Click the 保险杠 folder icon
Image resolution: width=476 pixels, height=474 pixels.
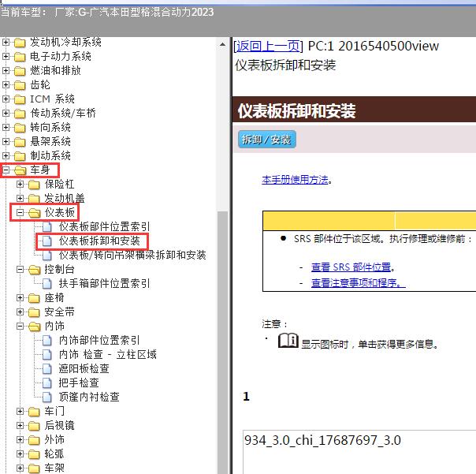[x=34, y=185]
